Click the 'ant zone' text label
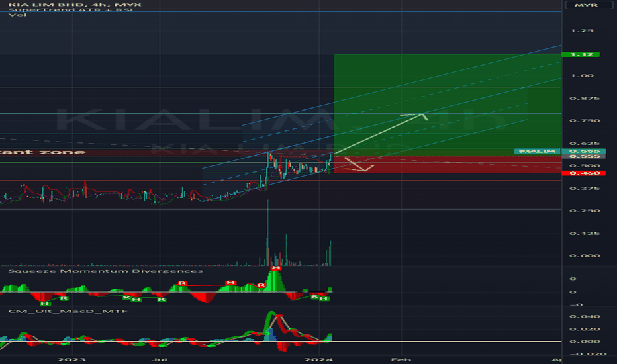 coord(42,152)
